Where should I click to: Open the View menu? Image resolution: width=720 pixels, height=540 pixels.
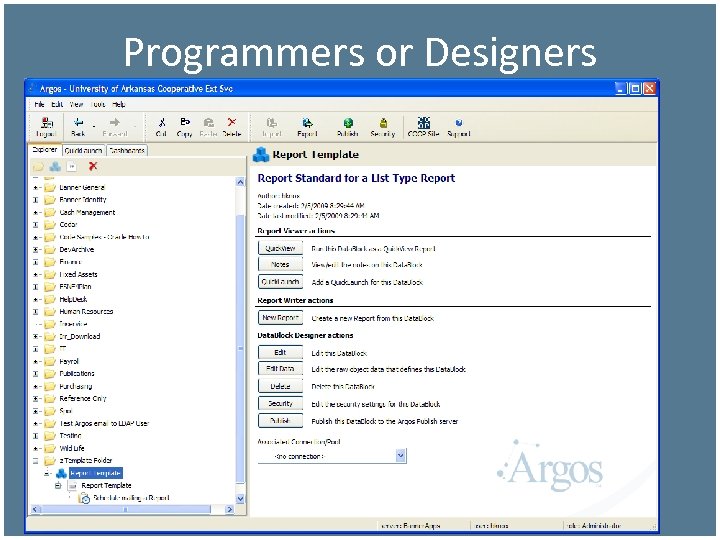coord(76,104)
